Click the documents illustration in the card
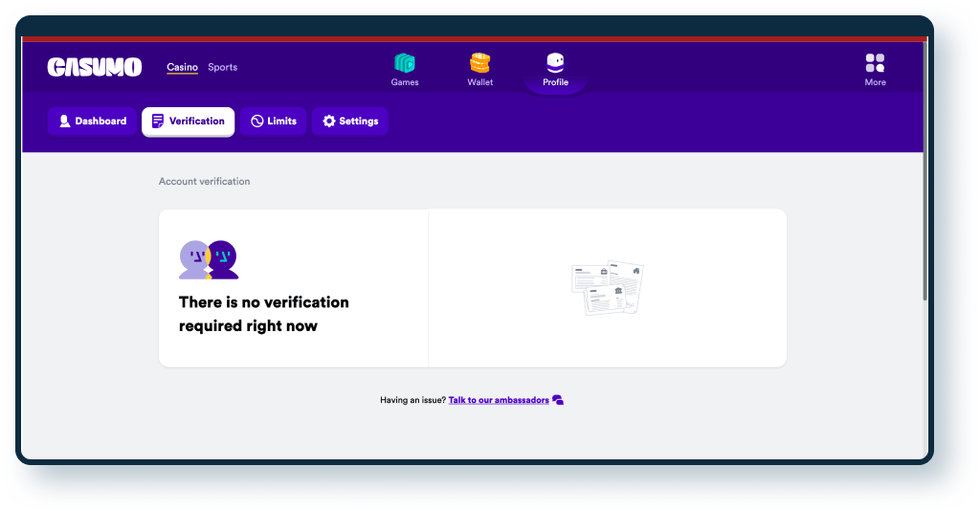980x511 pixels. (x=608, y=288)
